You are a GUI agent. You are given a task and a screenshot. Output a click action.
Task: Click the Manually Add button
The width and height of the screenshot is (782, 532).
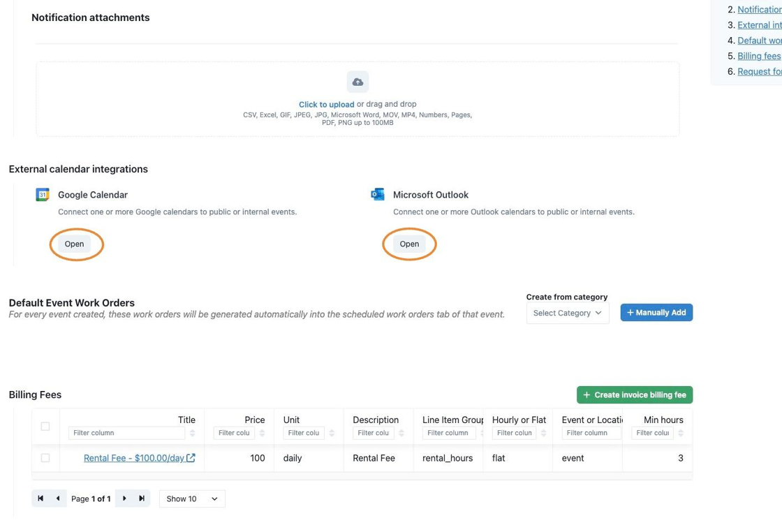tap(656, 313)
